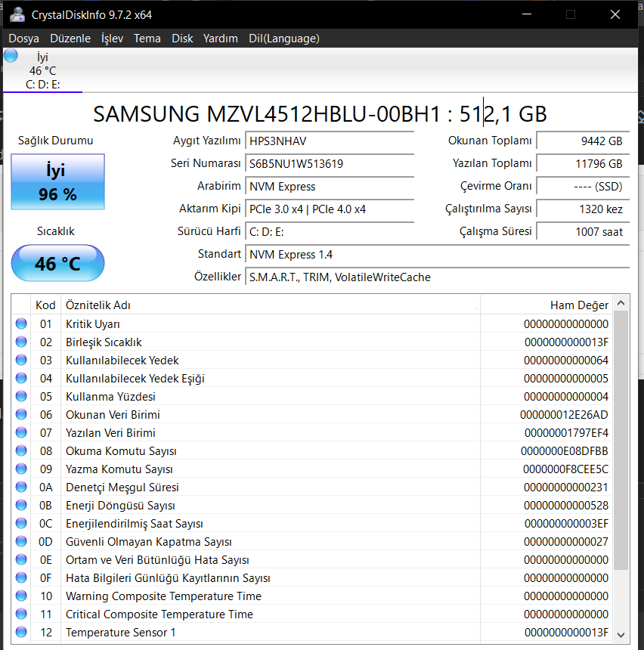Click the Aktarım Kipi PCIe field
Image resolution: width=644 pixels, height=650 pixels.
[x=330, y=209]
